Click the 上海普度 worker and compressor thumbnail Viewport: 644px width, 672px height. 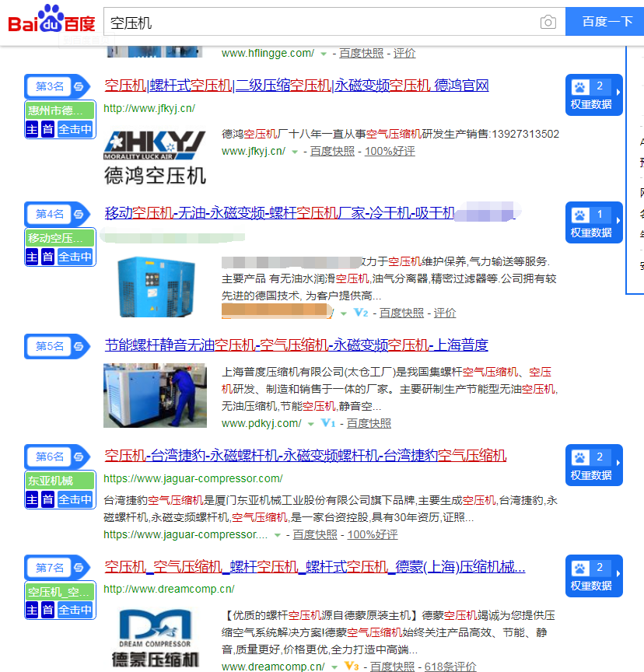(155, 396)
